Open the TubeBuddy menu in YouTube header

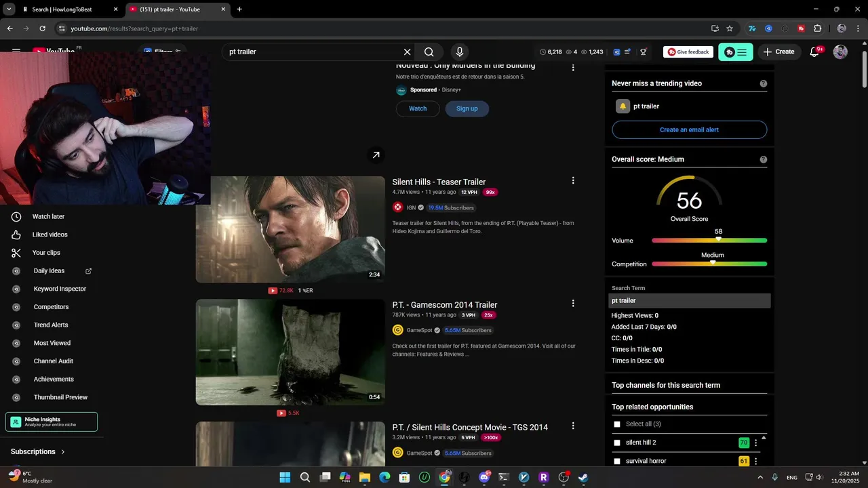(x=736, y=52)
